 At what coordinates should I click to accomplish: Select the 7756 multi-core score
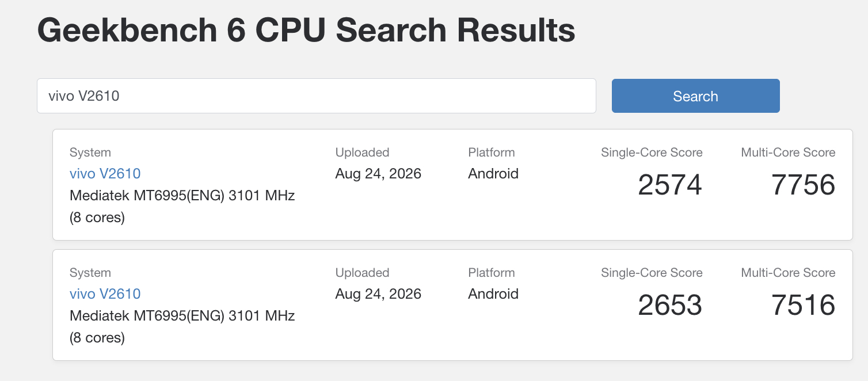pyautogui.click(x=803, y=185)
